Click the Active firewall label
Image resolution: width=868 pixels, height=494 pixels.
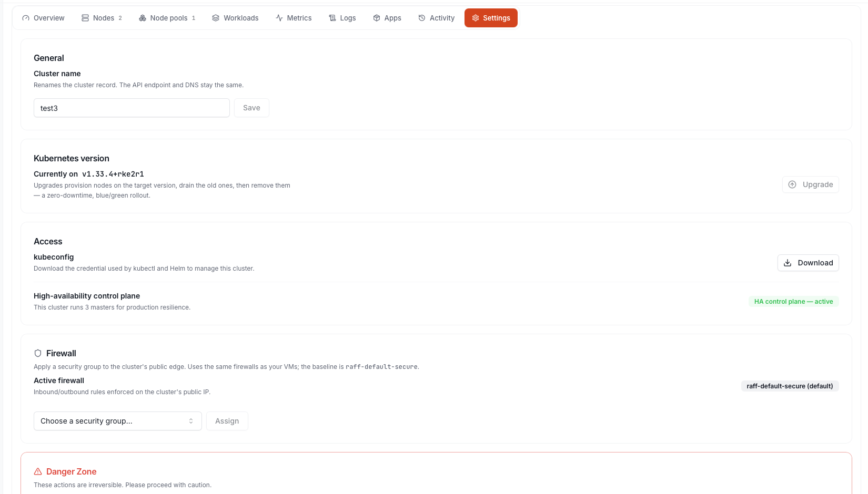click(x=59, y=380)
